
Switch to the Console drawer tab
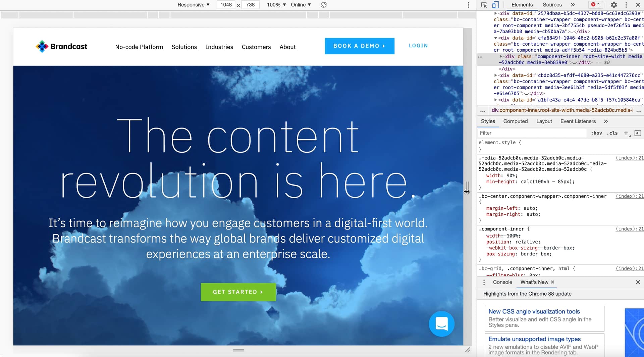(502, 283)
